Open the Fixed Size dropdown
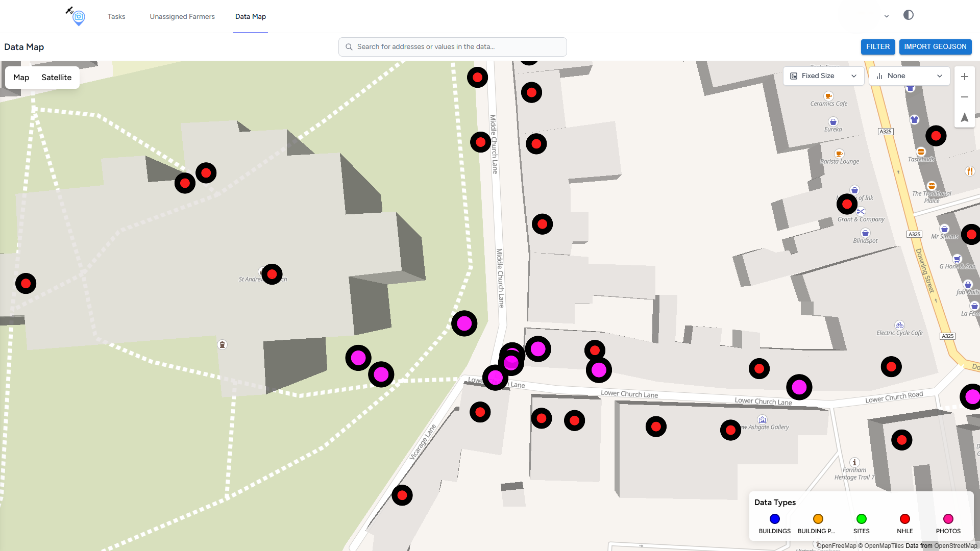This screenshot has width=980, height=551. (x=823, y=76)
